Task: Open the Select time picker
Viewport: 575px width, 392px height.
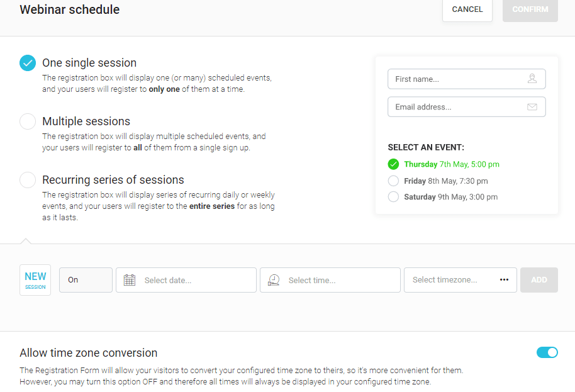Action: point(330,280)
